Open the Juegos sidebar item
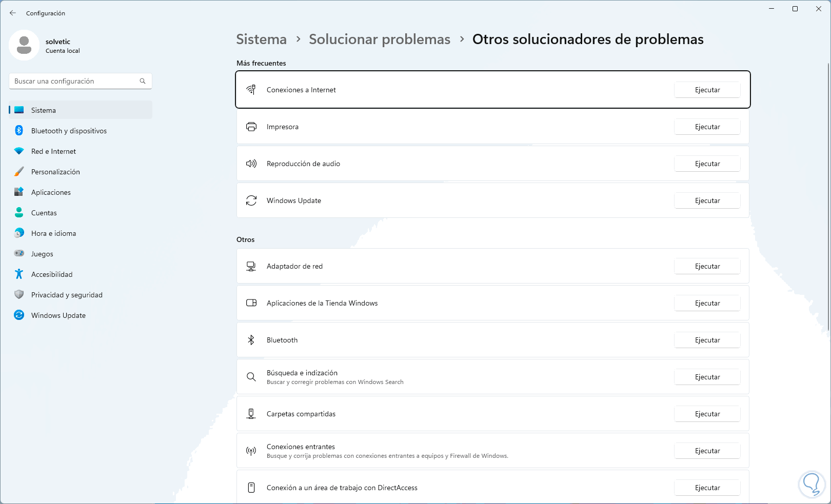Image resolution: width=831 pixels, height=504 pixels. pyautogui.click(x=42, y=254)
